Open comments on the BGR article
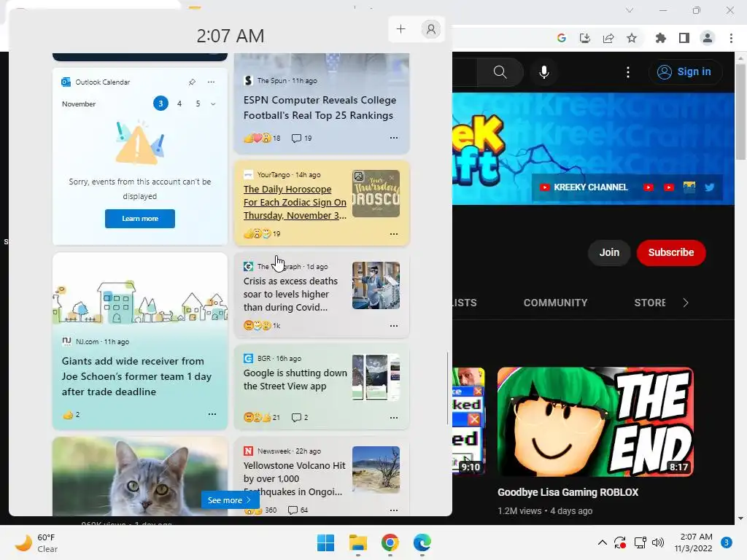The image size is (747, 560). click(x=300, y=418)
